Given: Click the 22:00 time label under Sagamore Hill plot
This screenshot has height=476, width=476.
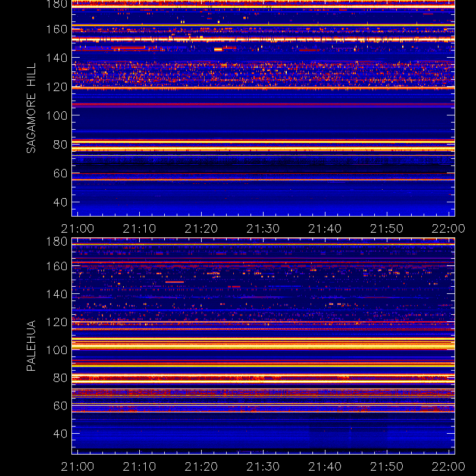Looking at the screenshot, I should tap(449, 228).
